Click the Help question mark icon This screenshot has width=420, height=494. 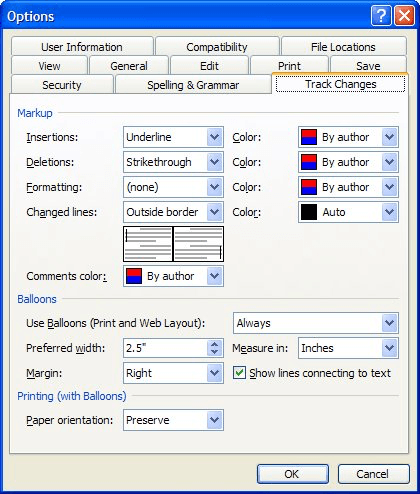click(x=381, y=16)
